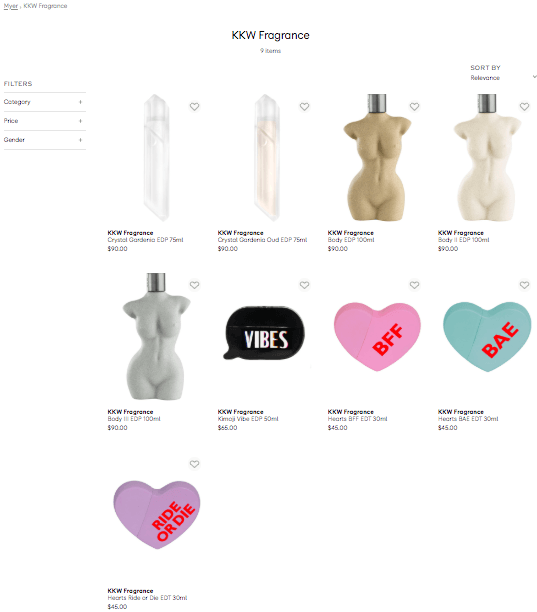The height and width of the screenshot is (612, 537).
Task: Add Crystal Gardenia EDP 75ml to wishlist
Action: 194,107
